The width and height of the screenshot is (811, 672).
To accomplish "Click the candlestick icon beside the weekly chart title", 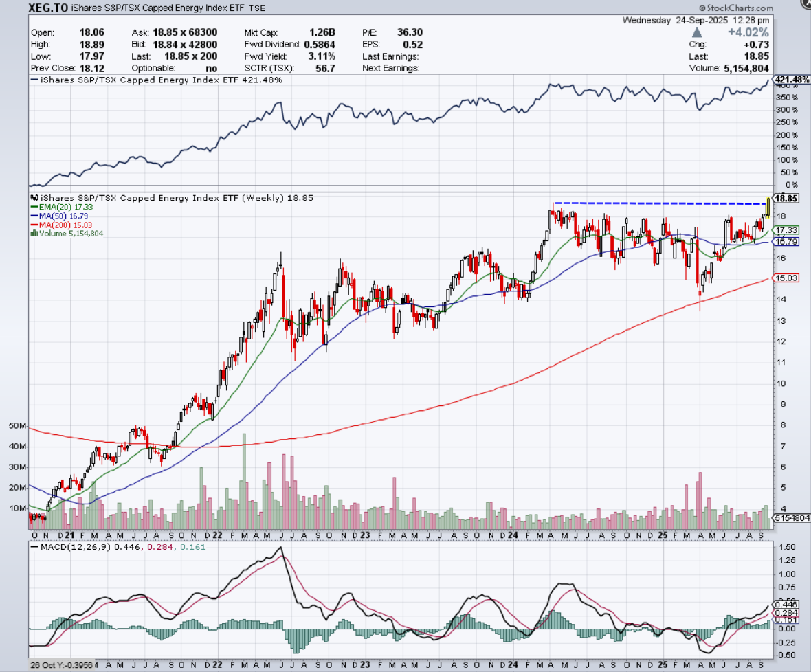I will pyautogui.click(x=33, y=199).
